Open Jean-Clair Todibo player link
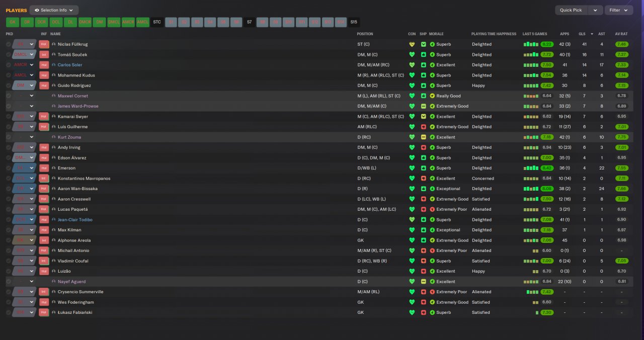Screen dimensions: 644x340 (75, 220)
